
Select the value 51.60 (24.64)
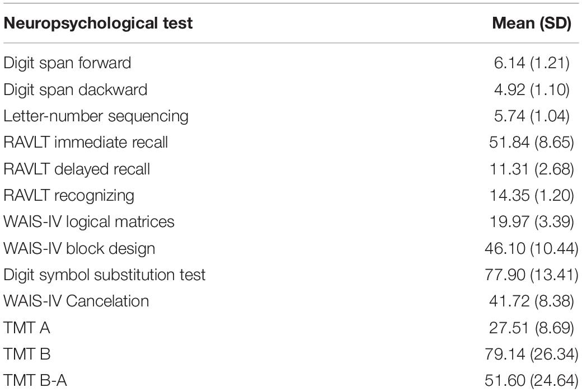(532, 381)
